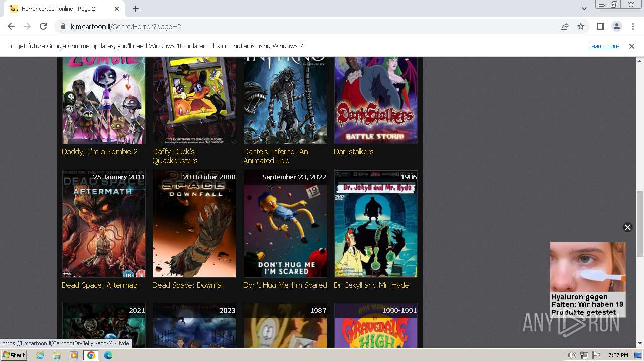The height and width of the screenshot is (362, 644).
Task: Click Don't Hug Me I'm Scared poster
Action: tap(285, 223)
